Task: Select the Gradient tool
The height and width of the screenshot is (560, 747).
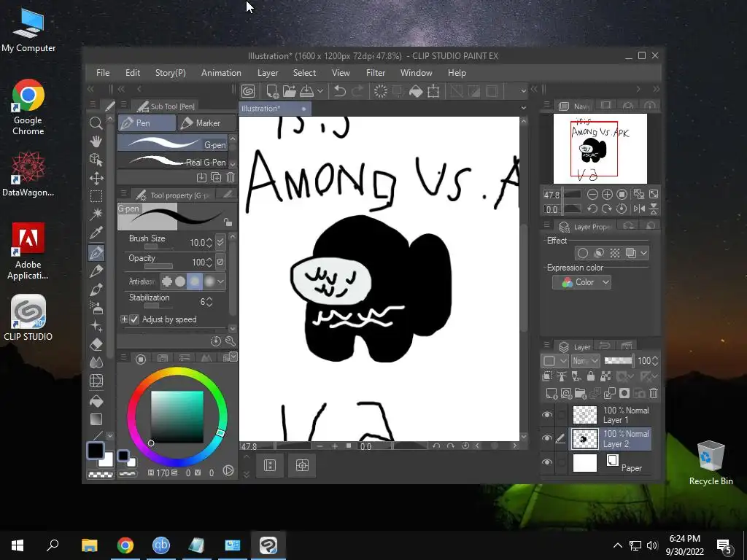Action: pos(96,419)
